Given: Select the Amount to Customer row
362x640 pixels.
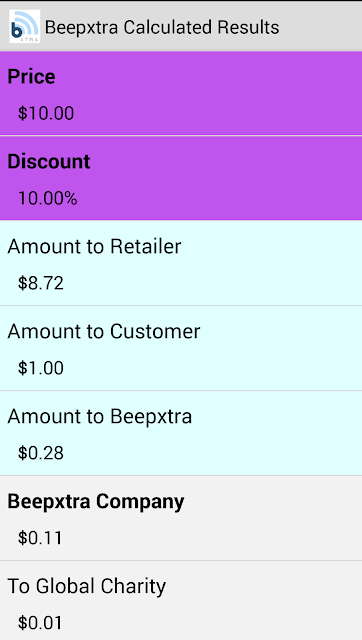Looking at the screenshot, I should (x=181, y=348).
